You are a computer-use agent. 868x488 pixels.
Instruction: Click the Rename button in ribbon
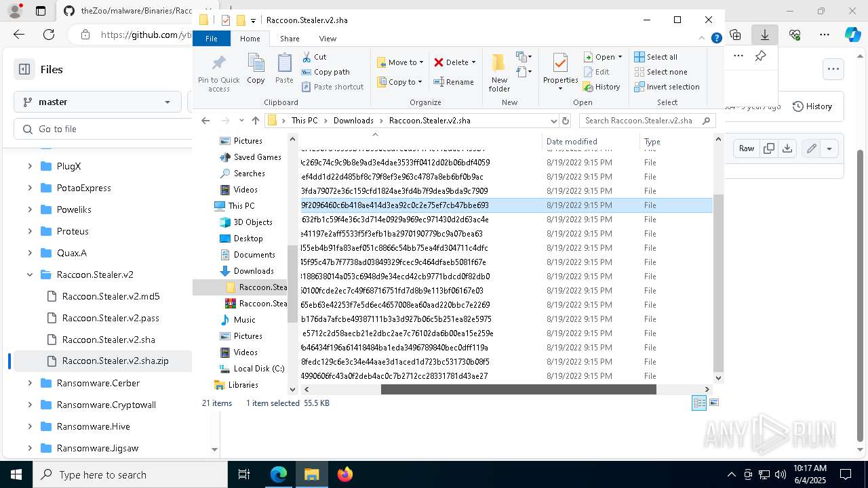(x=454, y=82)
